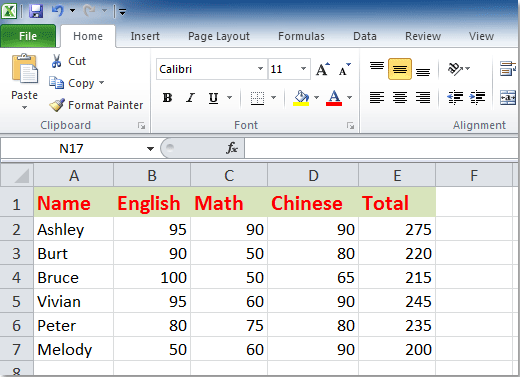Click the Paste clipboard icon
The width and height of the screenshot is (520, 377).
click(x=25, y=69)
